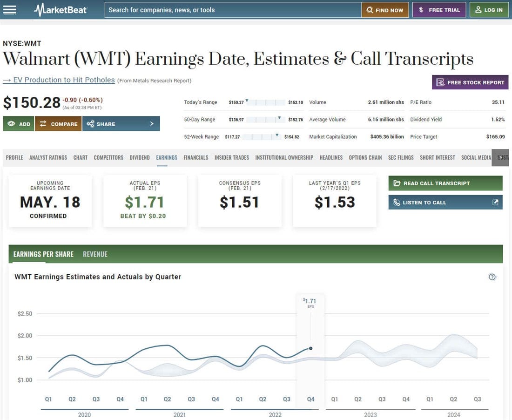512x420 pixels.
Task: Click Read Call Transcript button
Action: [445, 183]
